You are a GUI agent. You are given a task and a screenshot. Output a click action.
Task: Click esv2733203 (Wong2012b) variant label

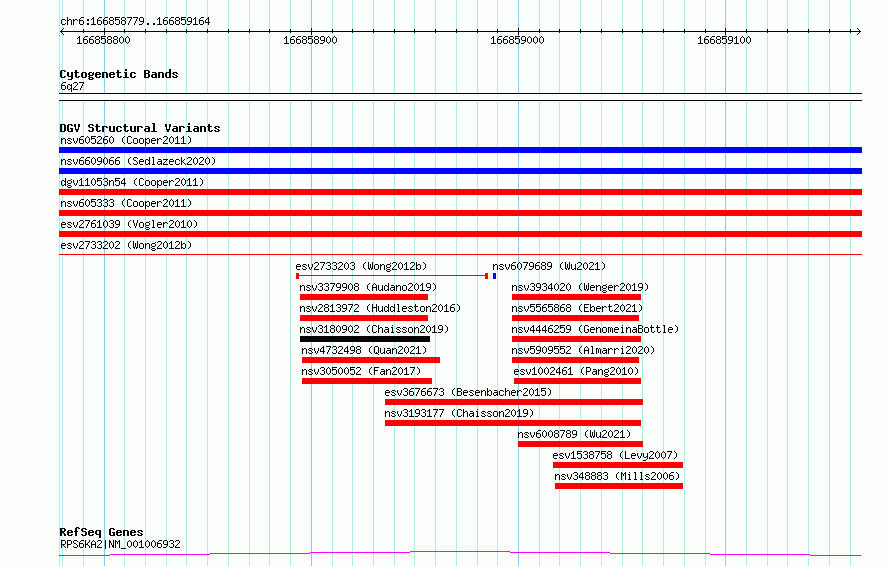[x=361, y=266]
